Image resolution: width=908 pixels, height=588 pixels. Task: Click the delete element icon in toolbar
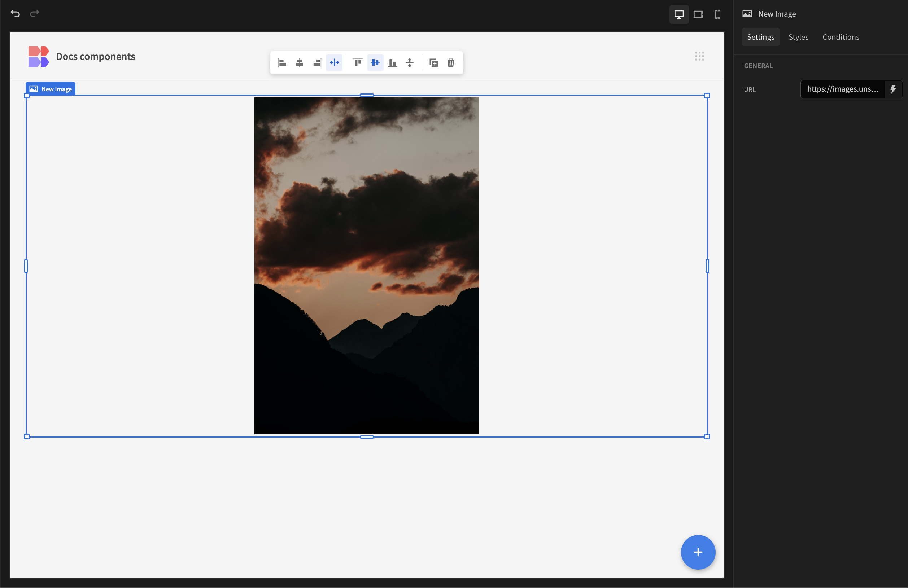(451, 62)
